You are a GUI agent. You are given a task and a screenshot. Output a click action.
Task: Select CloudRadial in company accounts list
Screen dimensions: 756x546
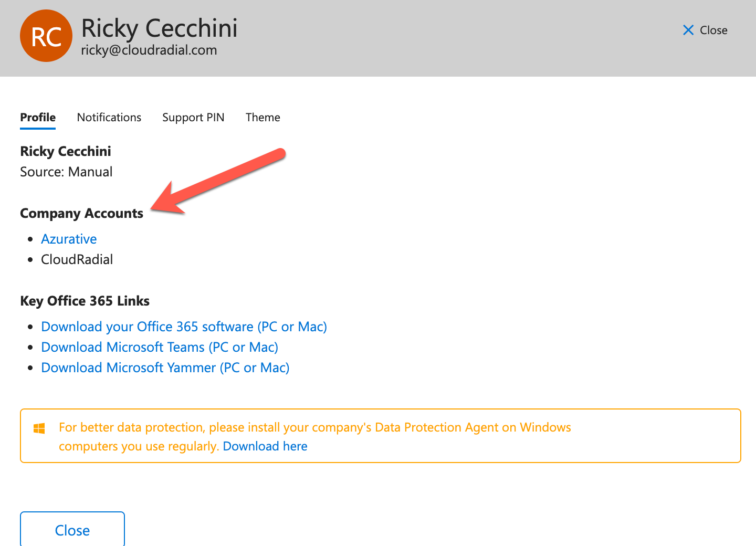point(77,259)
